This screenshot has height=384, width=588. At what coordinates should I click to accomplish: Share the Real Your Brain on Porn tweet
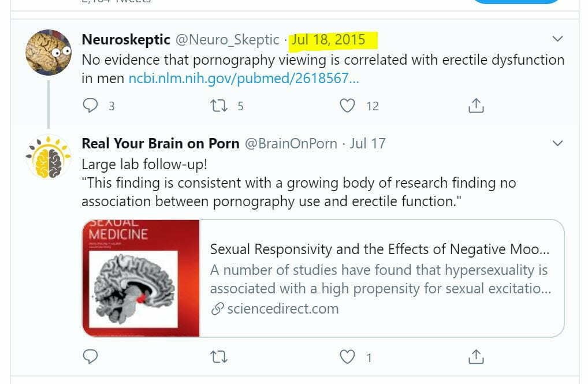(476, 357)
